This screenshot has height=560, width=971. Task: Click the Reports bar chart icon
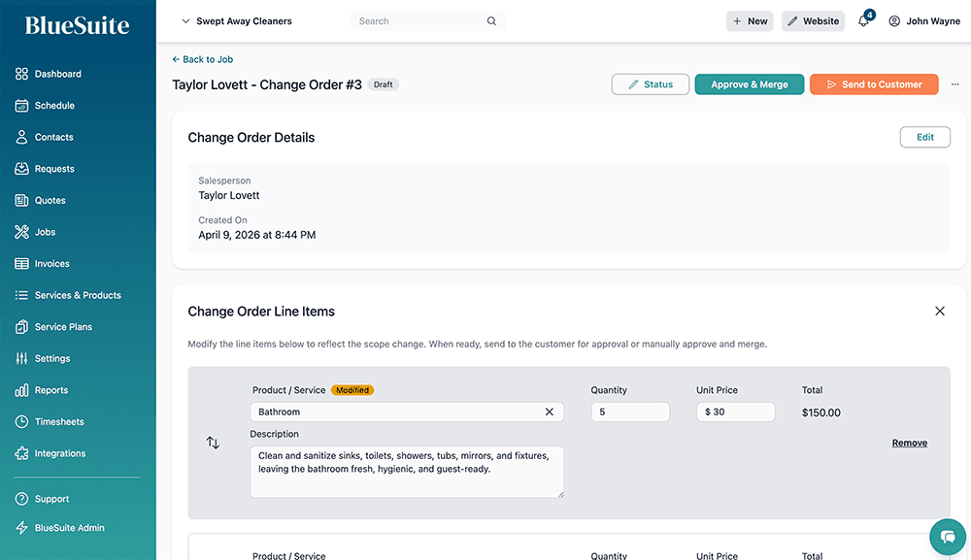(21, 390)
